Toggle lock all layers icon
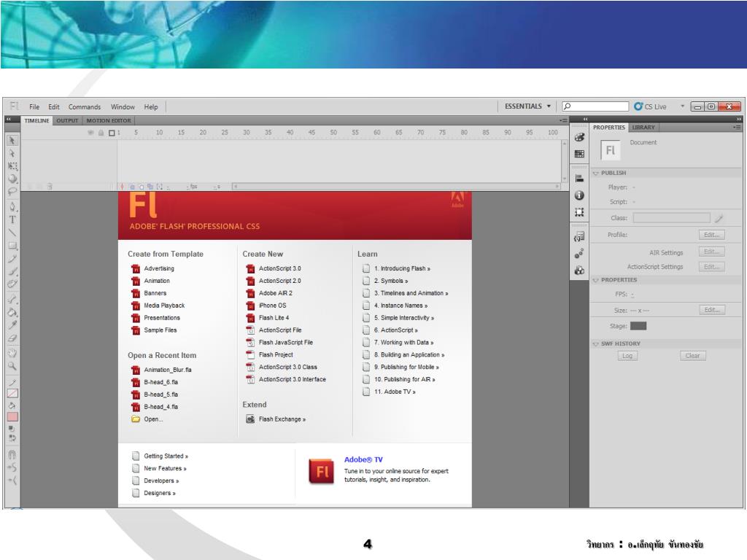This screenshot has width=747, height=560. (101, 133)
